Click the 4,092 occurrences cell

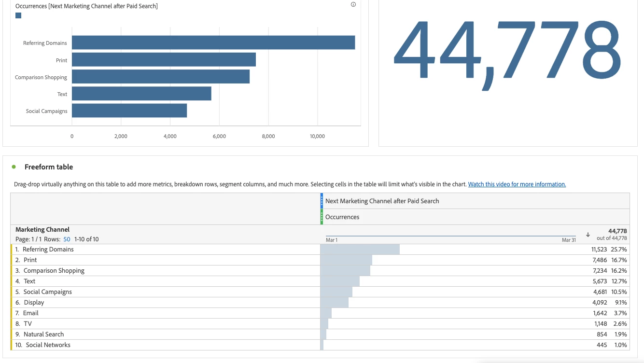click(x=475, y=303)
